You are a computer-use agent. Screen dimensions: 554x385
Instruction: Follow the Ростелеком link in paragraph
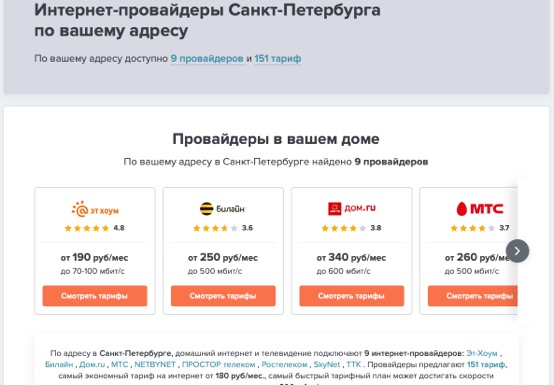point(284,364)
